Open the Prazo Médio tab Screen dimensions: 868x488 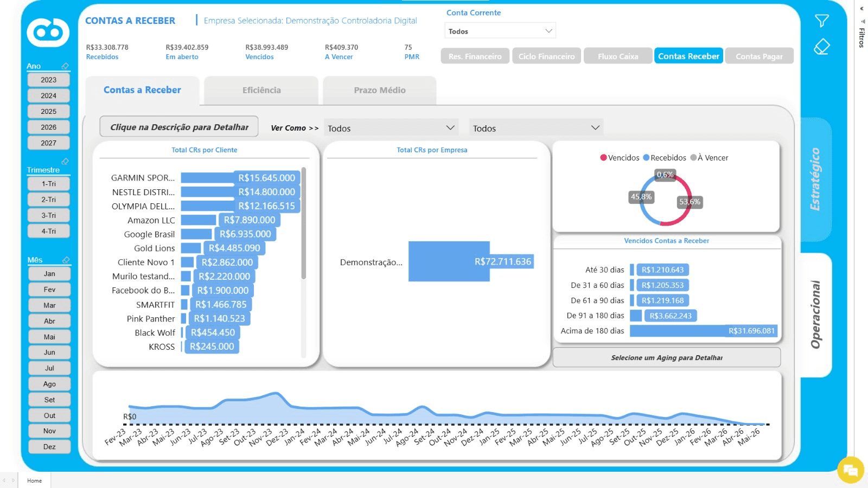(380, 91)
